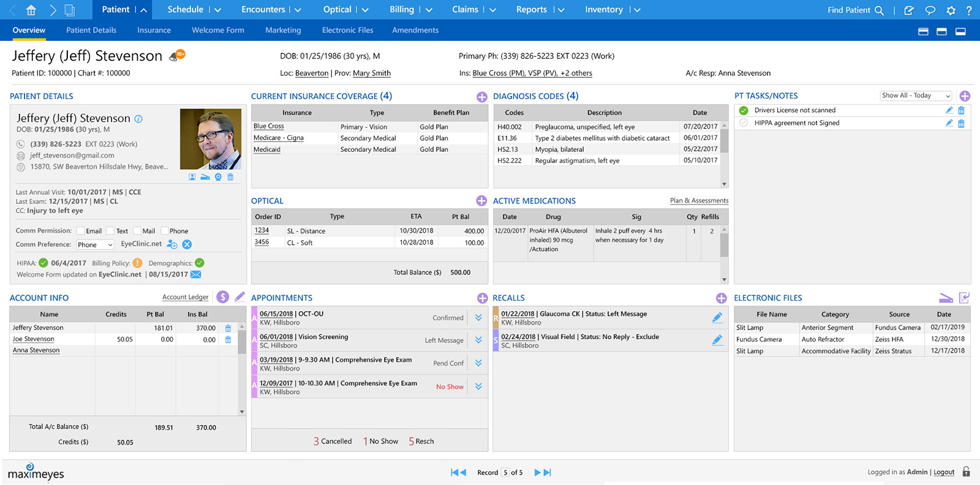Viewport: 980px width, 485px height.
Task: Click the scan icon in Electronic Files
Action: coord(946,298)
